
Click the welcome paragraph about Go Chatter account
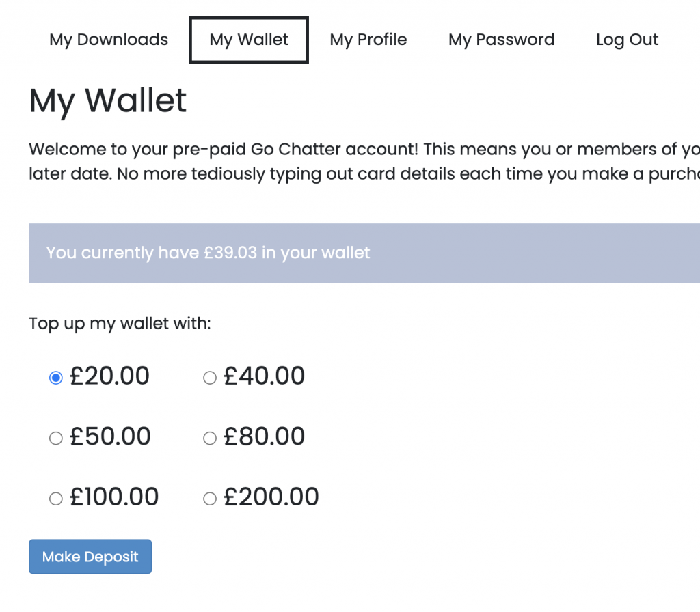364,161
